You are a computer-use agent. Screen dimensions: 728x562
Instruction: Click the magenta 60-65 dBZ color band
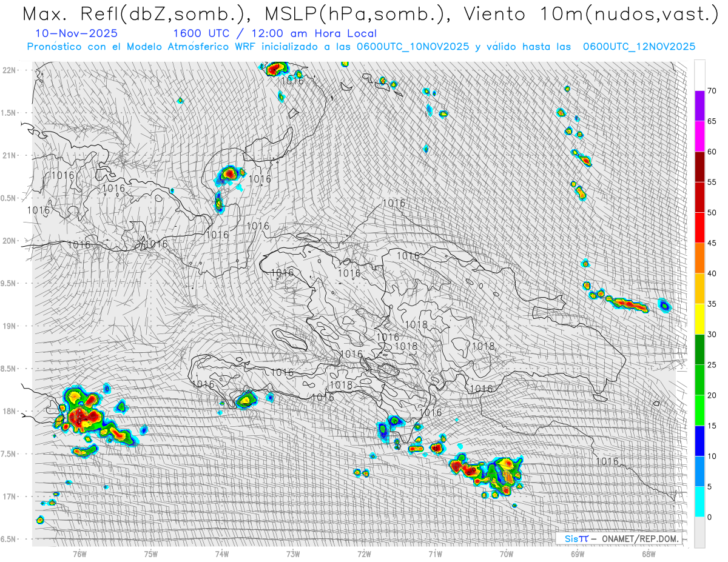click(x=699, y=136)
